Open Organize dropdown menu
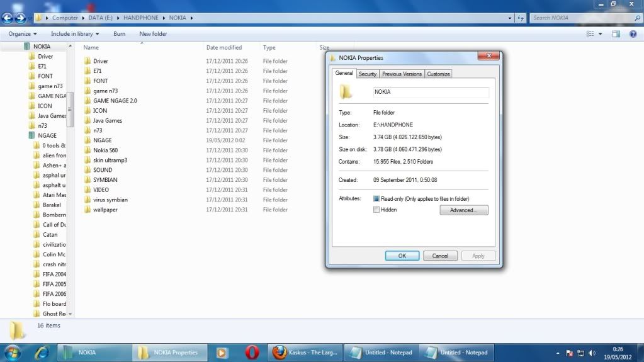 (x=23, y=34)
